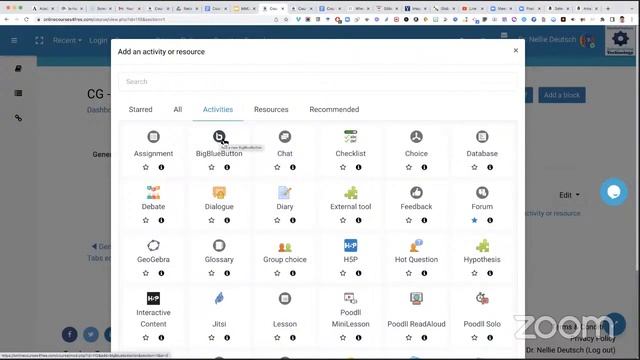Switch to the Resources tab
The width and height of the screenshot is (640, 360).
pos(271,109)
